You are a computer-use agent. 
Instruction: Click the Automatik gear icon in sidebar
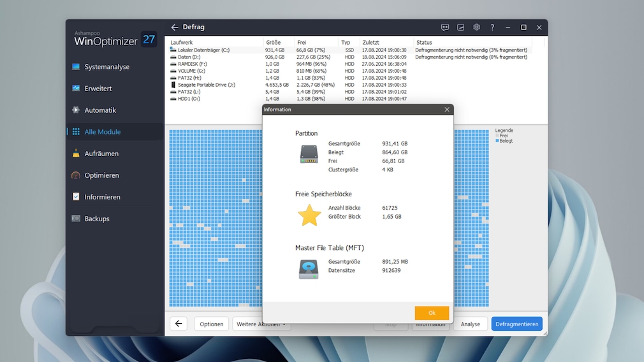pos(76,110)
